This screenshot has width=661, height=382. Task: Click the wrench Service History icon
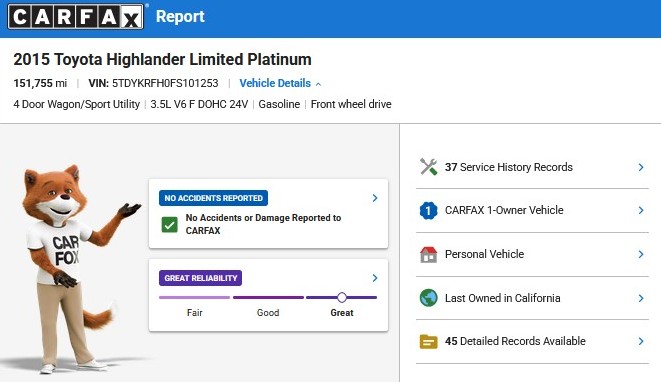(429, 167)
